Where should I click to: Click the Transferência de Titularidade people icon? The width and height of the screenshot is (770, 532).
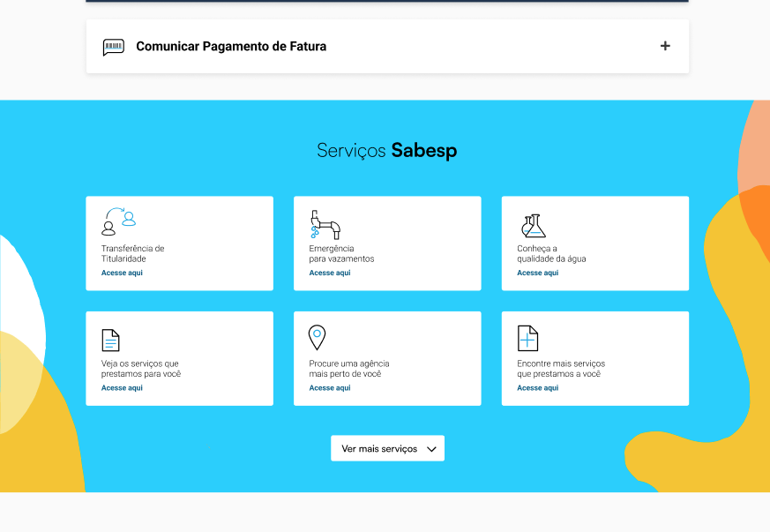coord(119,222)
